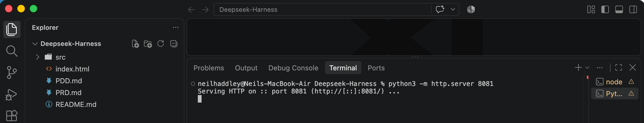Select the node terminal session
Screen dimensions: 644x123
coord(615,82)
